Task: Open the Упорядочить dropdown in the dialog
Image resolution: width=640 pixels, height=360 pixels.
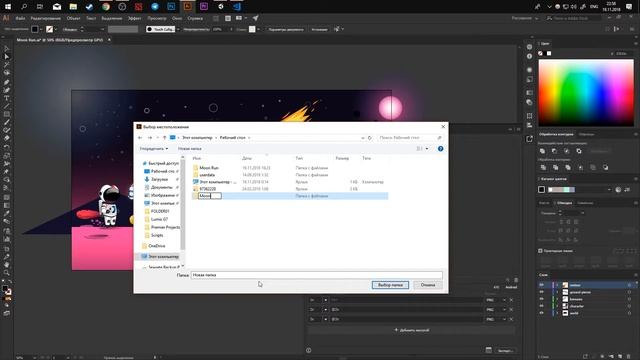Action: coord(154,149)
